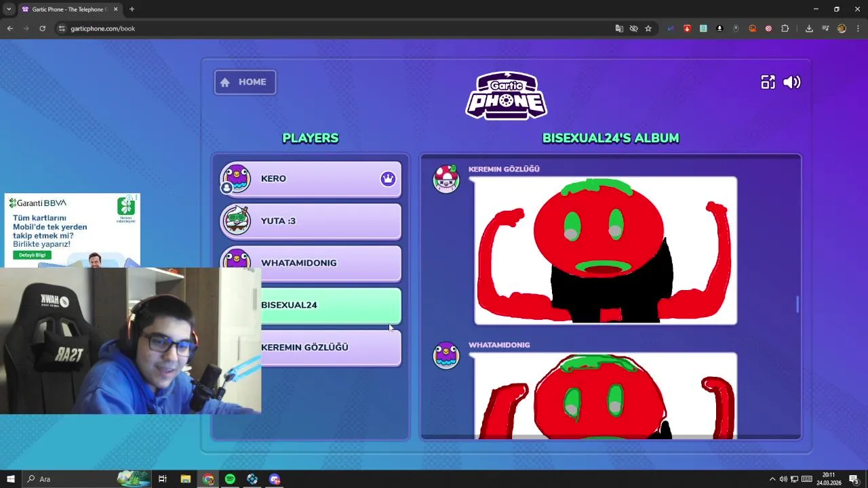Click KEREMIN GÖZLÜĞÜ's mushroom avatar in album
This screenshot has height=488, width=868.
[x=446, y=179]
